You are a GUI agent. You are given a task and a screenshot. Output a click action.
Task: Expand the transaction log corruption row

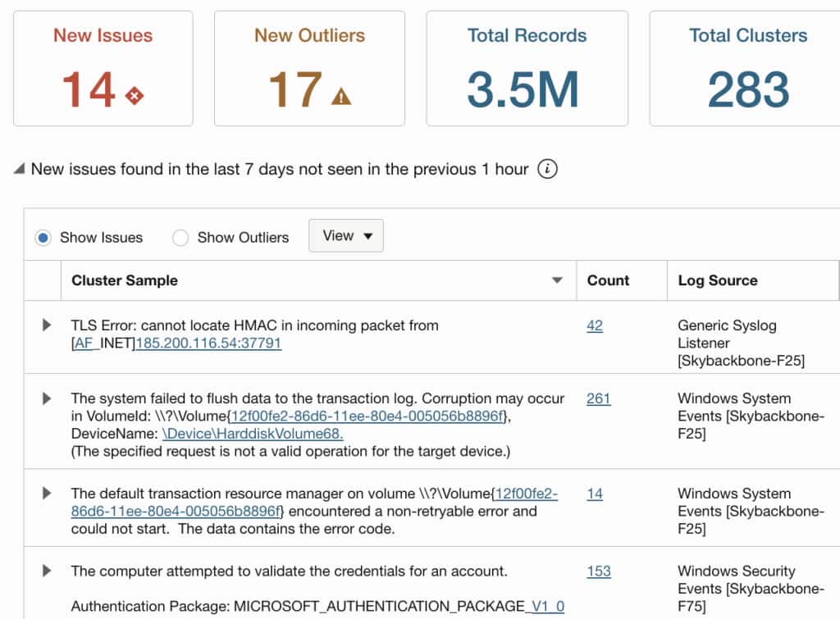coord(45,398)
